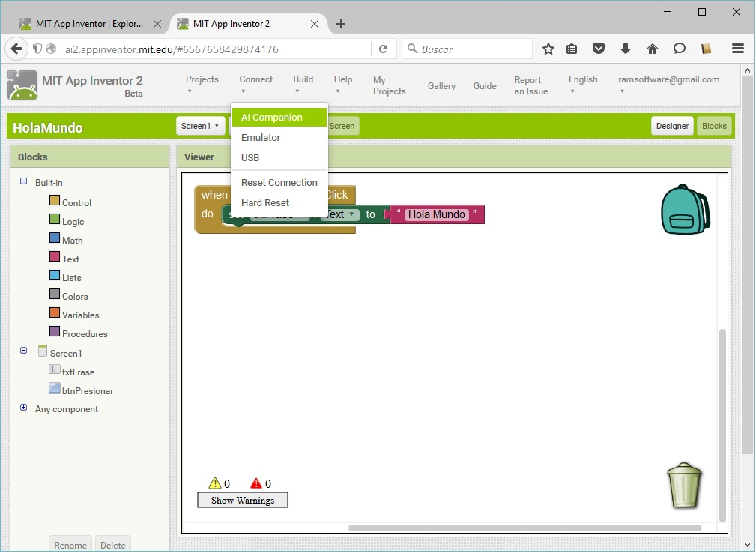Click the downloads arrow icon

(x=626, y=49)
